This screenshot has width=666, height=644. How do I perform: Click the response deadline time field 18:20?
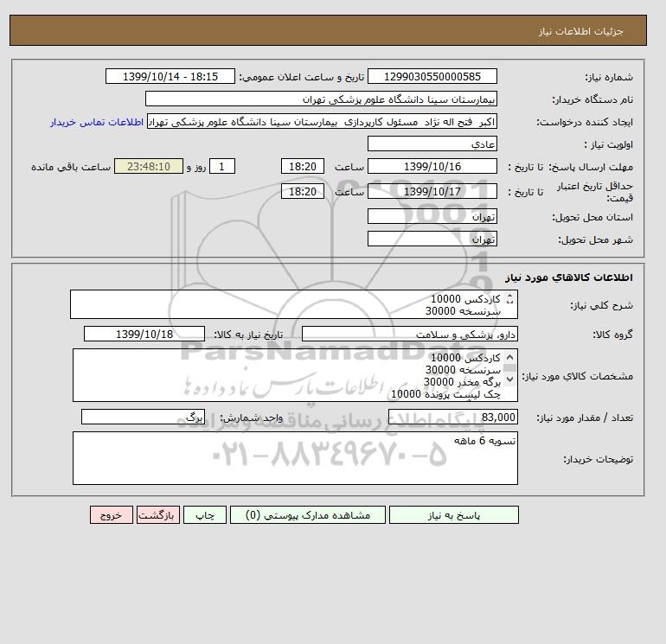[303, 167]
